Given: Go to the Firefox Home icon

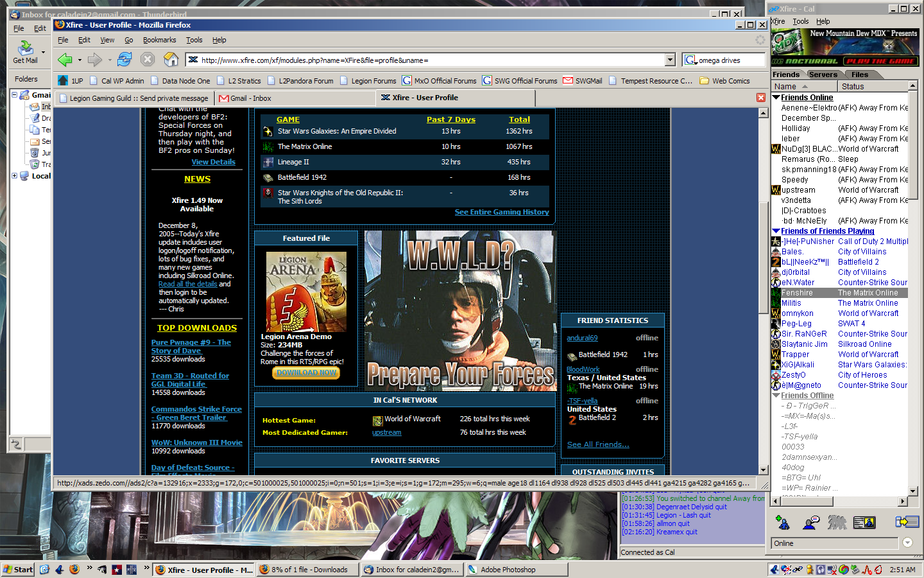Looking at the screenshot, I should 171,60.
